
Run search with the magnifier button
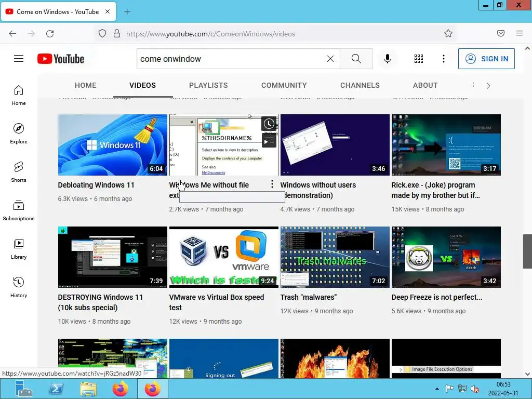[356, 59]
